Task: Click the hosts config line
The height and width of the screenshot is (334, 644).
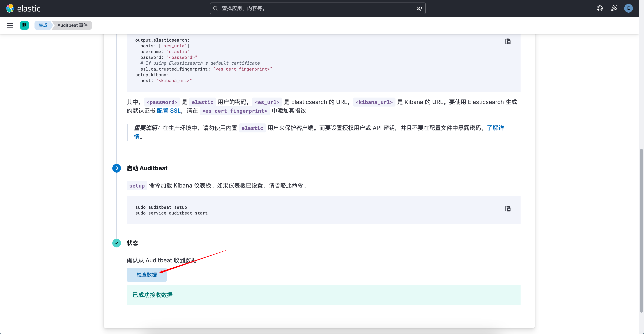Action: [x=165, y=46]
